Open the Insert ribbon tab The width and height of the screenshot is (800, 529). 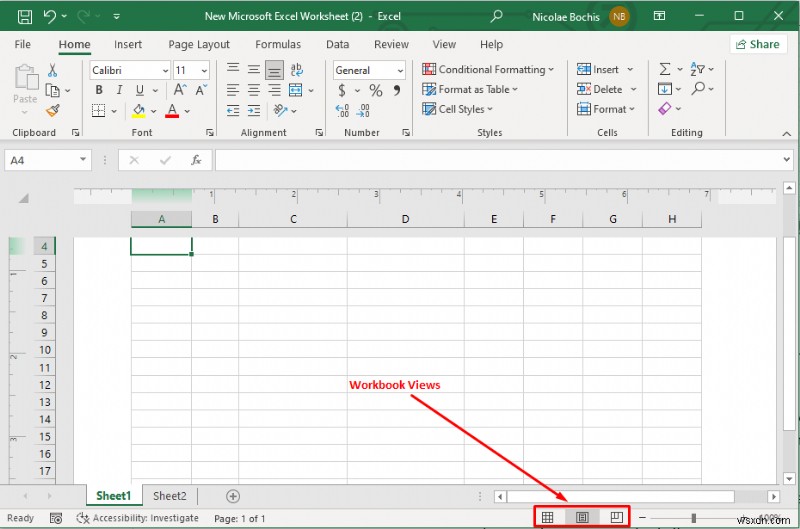(128, 44)
